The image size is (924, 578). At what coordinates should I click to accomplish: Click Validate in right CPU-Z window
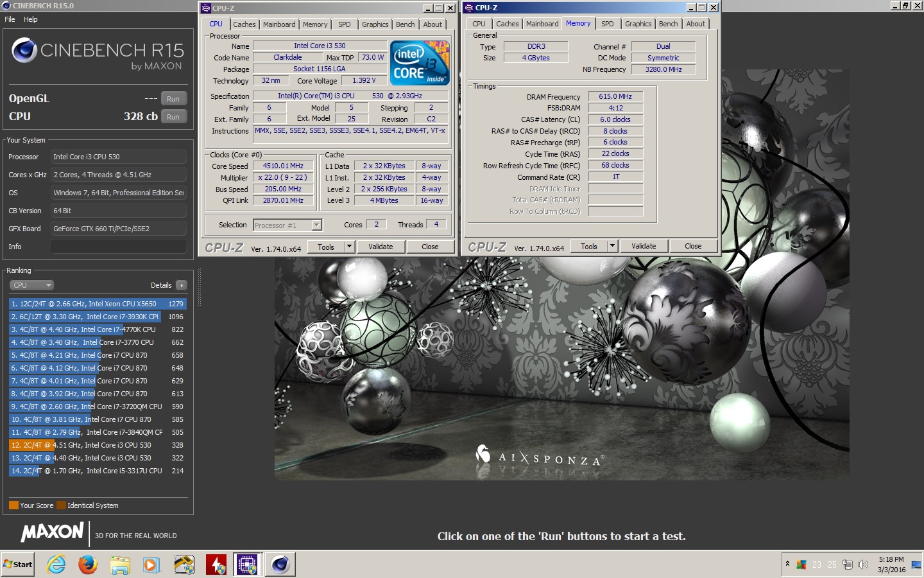pyautogui.click(x=644, y=246)
